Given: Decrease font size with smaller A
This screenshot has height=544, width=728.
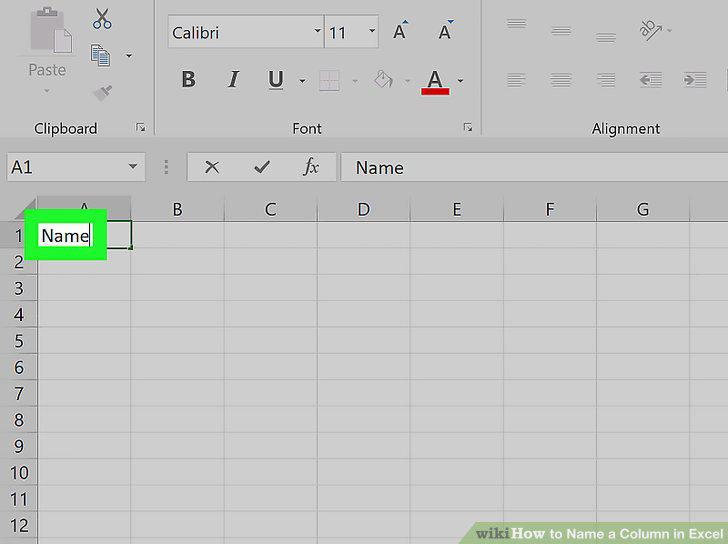Looking at the screenshot, I should 445,31.
